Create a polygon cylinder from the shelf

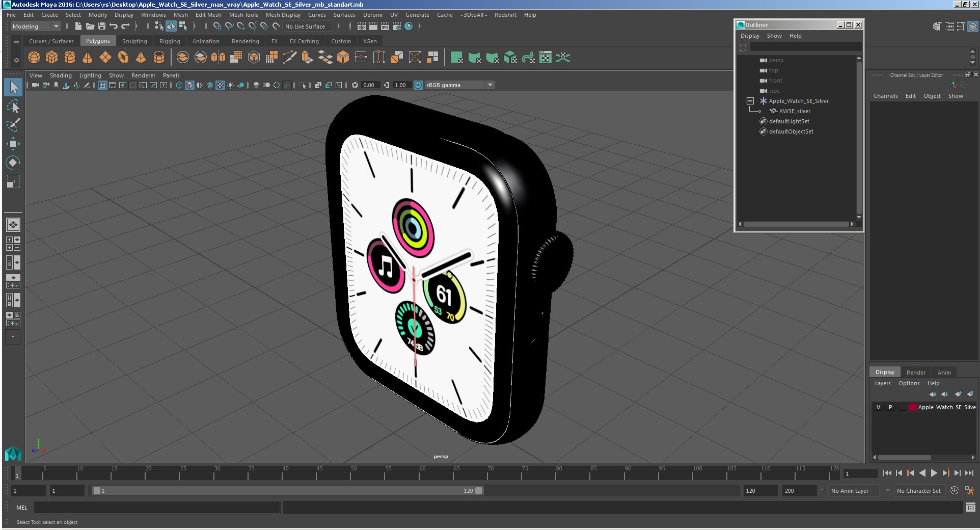70,58
